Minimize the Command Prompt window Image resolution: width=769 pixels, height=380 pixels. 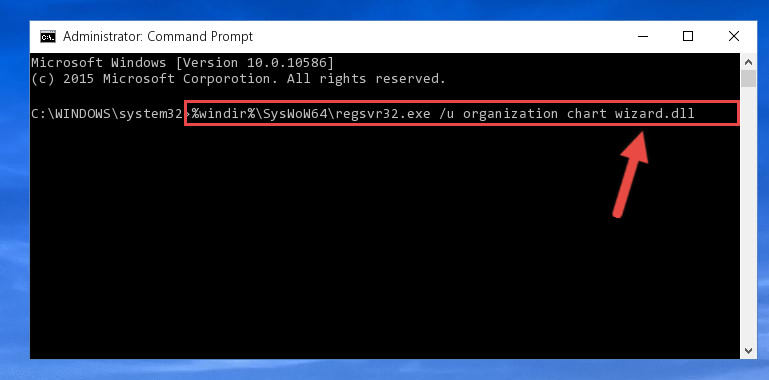pyautogui.click(x=643, y=36)
